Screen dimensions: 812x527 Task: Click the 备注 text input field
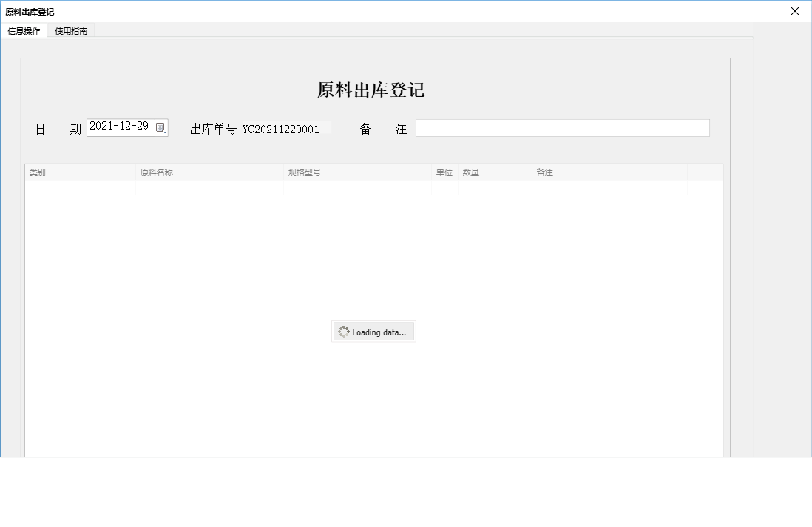[562, 127]
